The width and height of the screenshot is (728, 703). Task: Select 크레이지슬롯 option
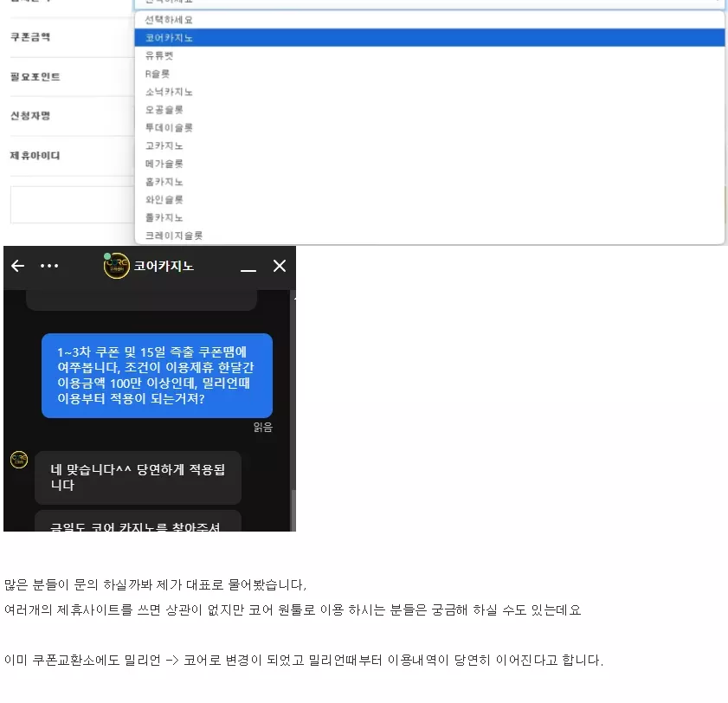[x=429, y=235]
